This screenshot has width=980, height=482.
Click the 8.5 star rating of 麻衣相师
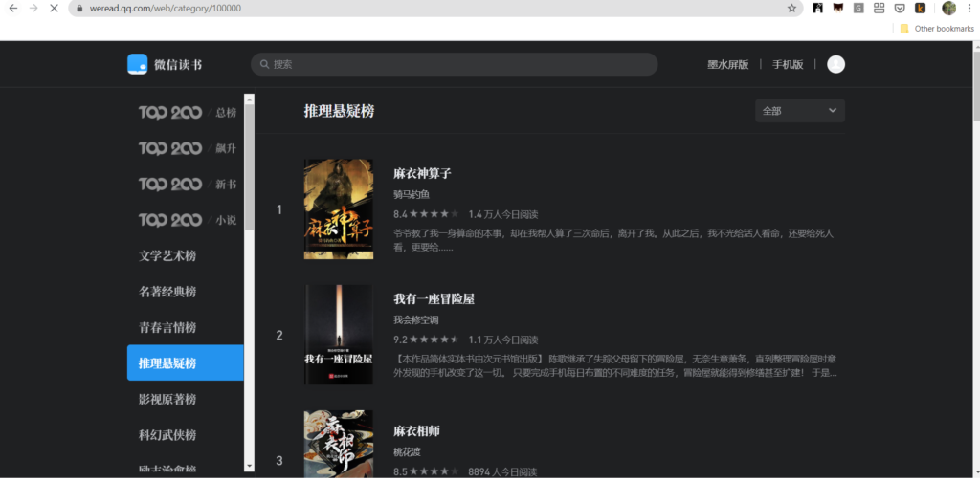(x=426, y=472)
